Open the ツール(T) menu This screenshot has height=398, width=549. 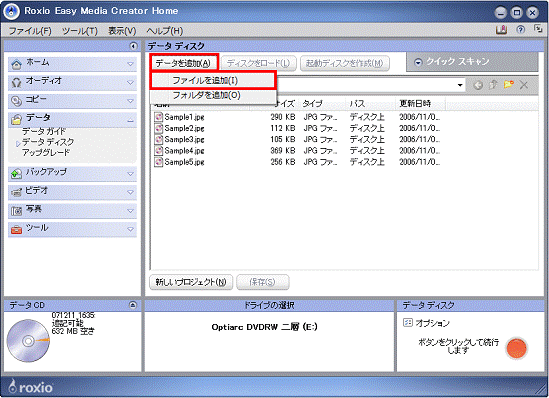point(80,31)
